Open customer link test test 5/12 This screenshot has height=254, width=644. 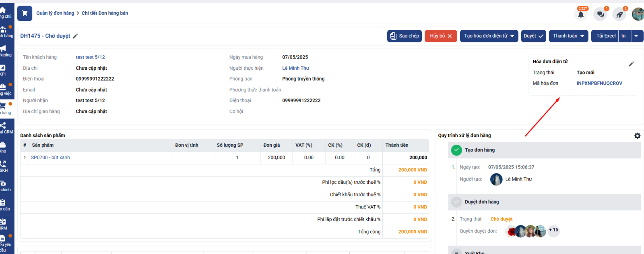click(x=90, y=57)
